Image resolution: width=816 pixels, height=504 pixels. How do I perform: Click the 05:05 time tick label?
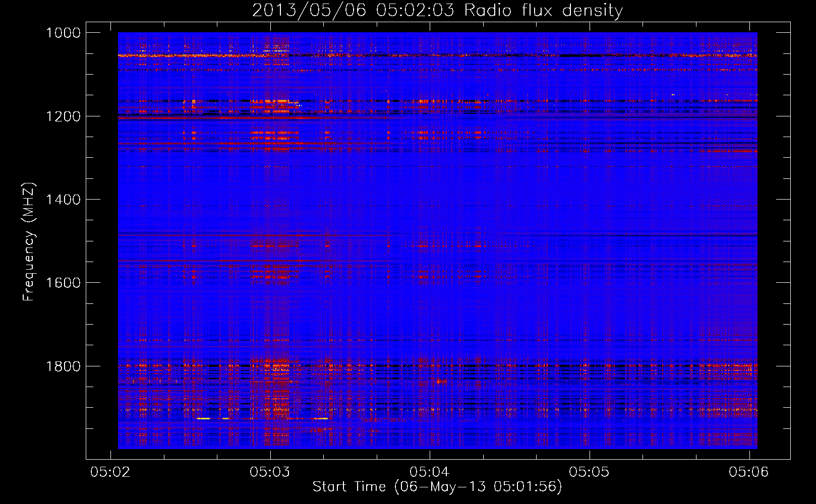590,472
